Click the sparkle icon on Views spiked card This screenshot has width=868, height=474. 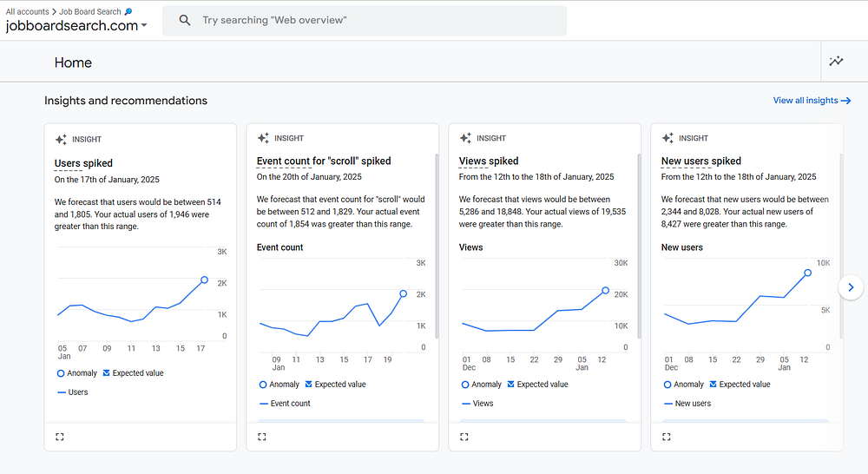pyautogui.click(x=465, y=138)
